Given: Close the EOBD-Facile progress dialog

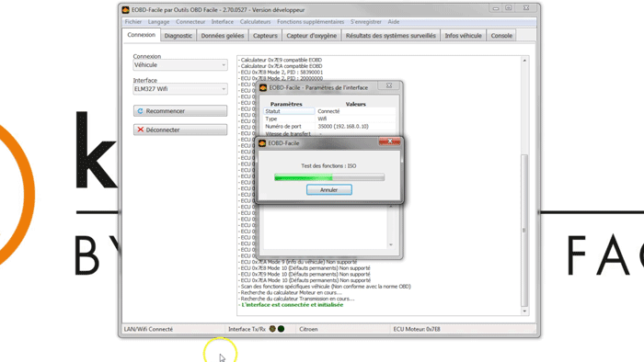Looking at the screenshot, I should tap(389, 141).
